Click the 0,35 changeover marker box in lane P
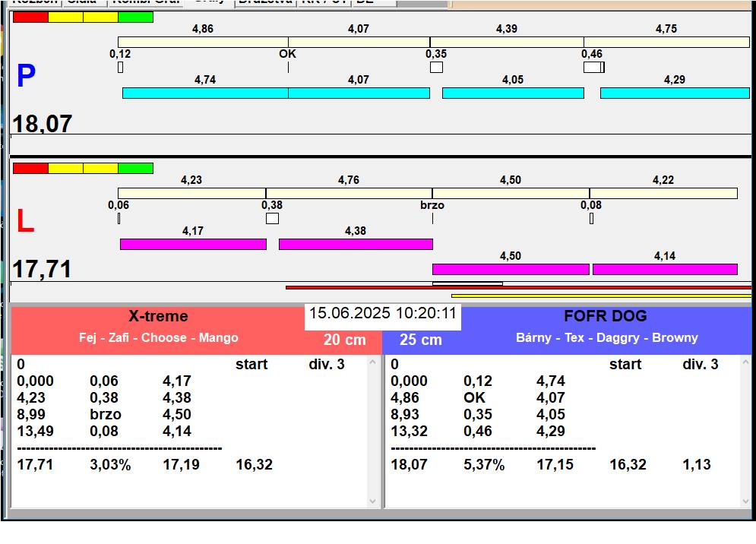The image size is (756, 544). (436, 67)
